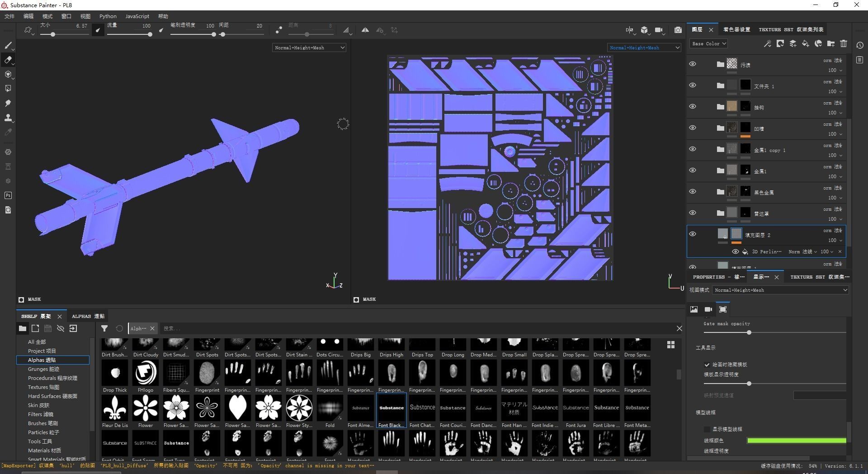
Task: Switch to 3D-only cube view
Action: (644, 30)
